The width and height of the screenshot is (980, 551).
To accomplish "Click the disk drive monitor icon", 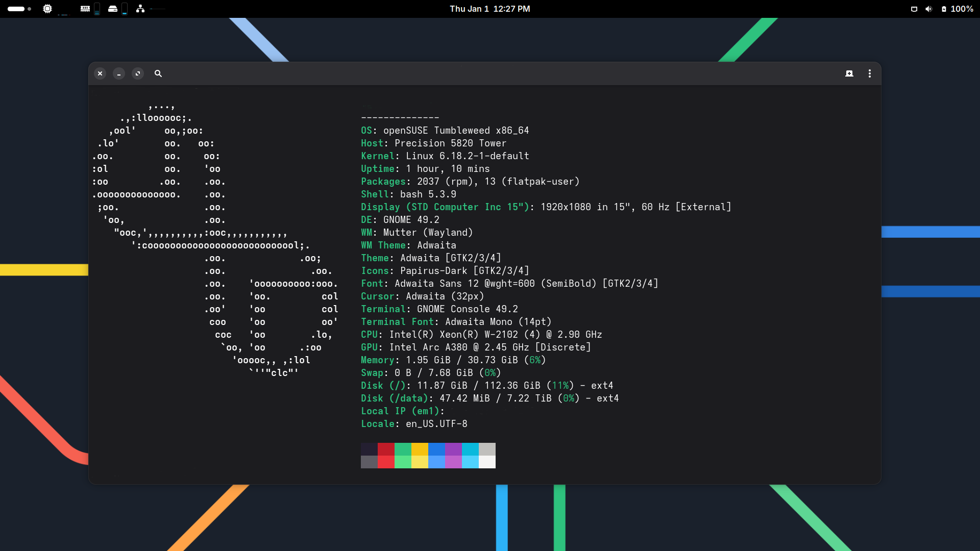I will (113, 9).
